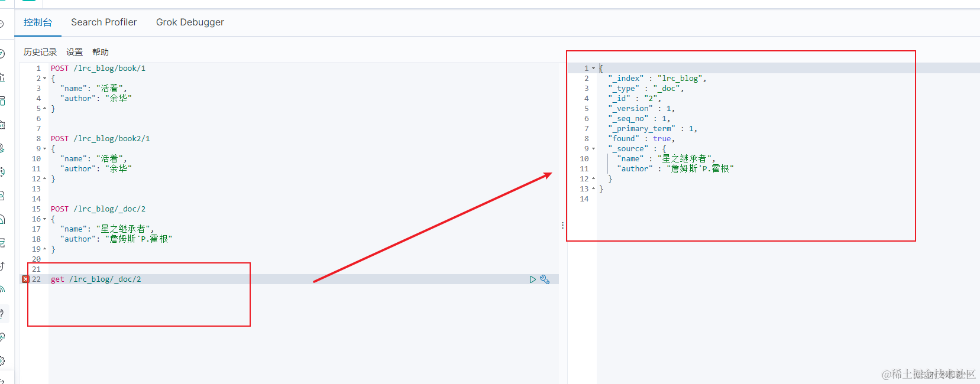Click the "_index" : "lrc_blog" response line
Screen dimensions: 980x384
[657, 79]
